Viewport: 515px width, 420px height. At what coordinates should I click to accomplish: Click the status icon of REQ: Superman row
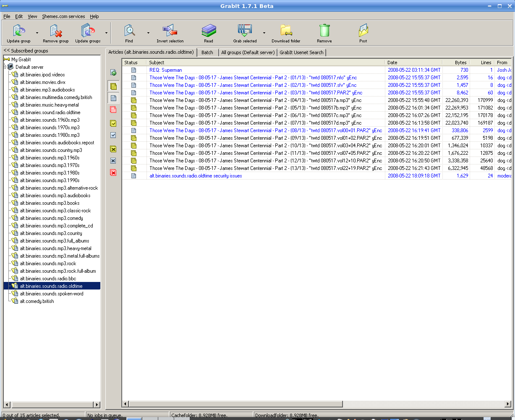click(134, 70)
